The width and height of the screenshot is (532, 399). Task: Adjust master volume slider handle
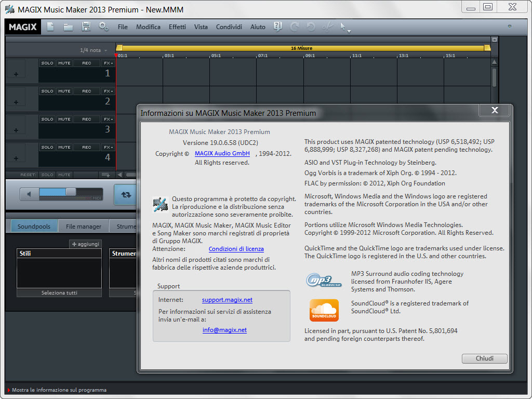coord(71,192)
